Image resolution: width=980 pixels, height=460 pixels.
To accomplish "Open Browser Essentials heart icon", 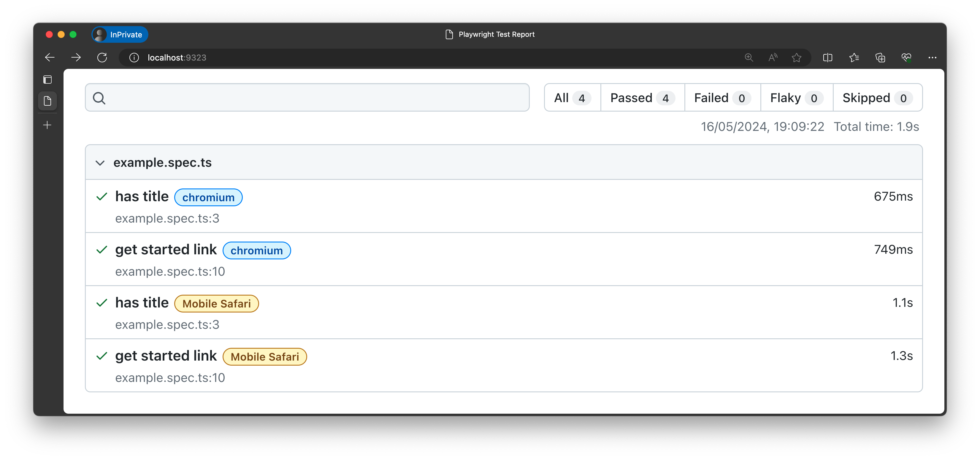I will (x=906, y=58).
